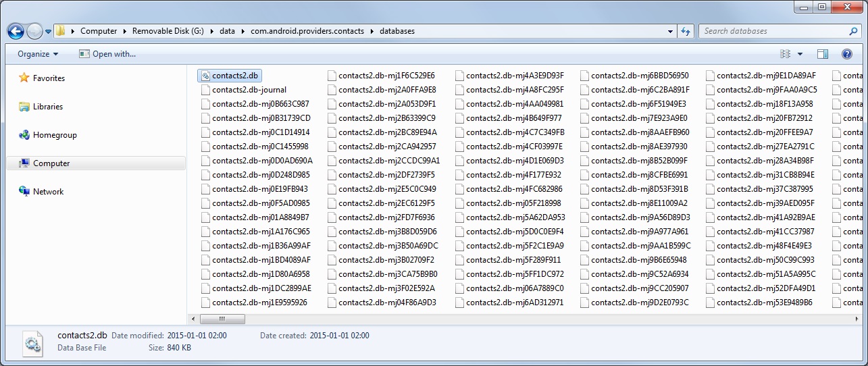Open the recent pages dropdown arrow
This screenshot has width=868, height=366.
(x=49, y=32)
